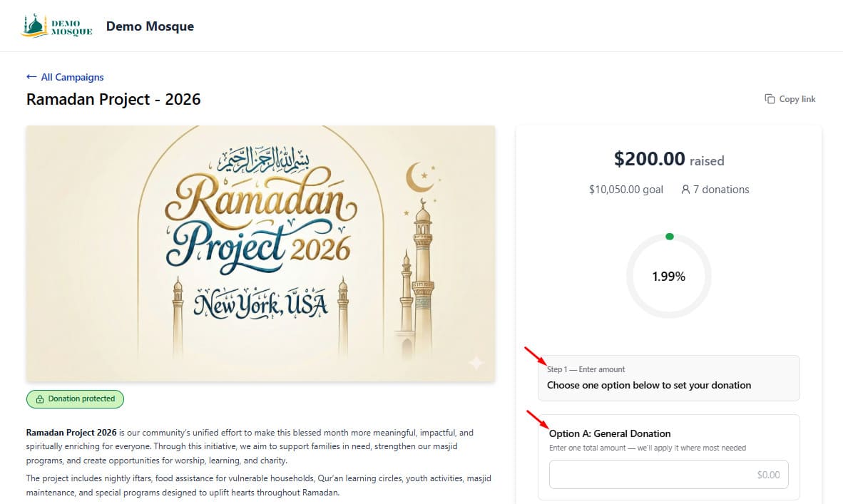This screenshot has width=843, height=504.
Task: Open the All Campaigns link
Action: 72,77
